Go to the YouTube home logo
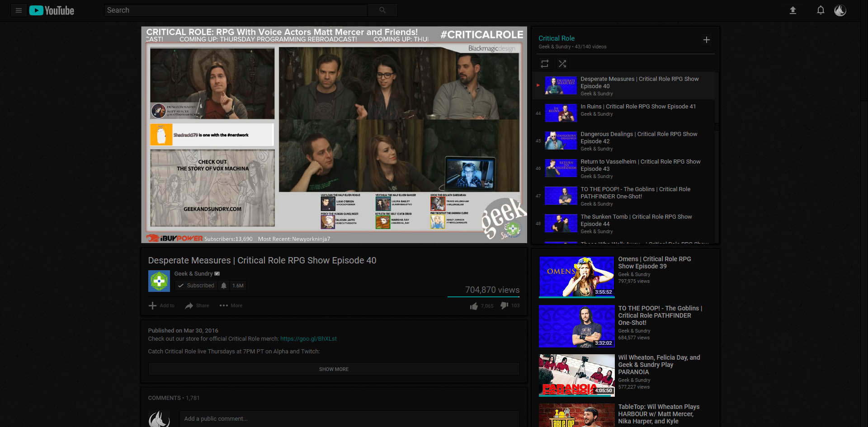 52,10
